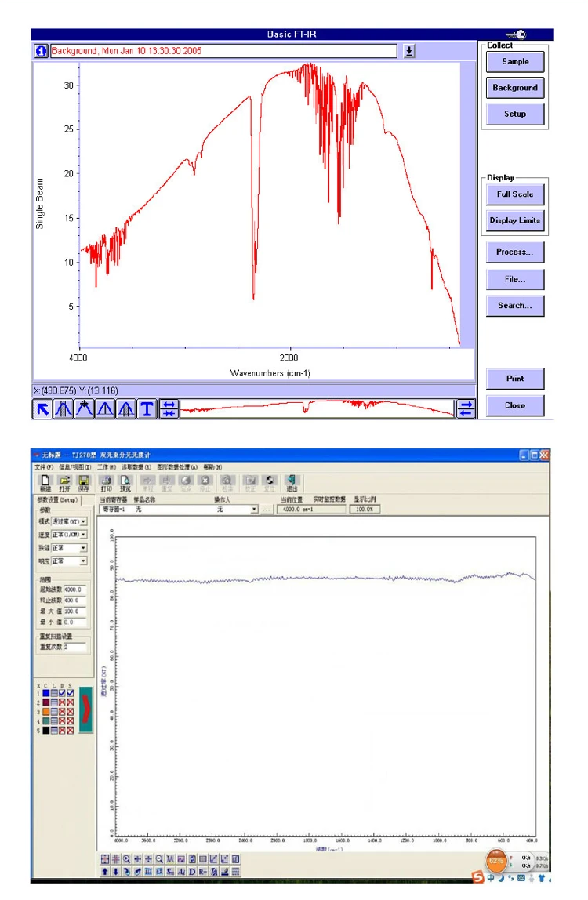Click the Background collect button
This screenshot has width=588, height=900.
point(515,88)
